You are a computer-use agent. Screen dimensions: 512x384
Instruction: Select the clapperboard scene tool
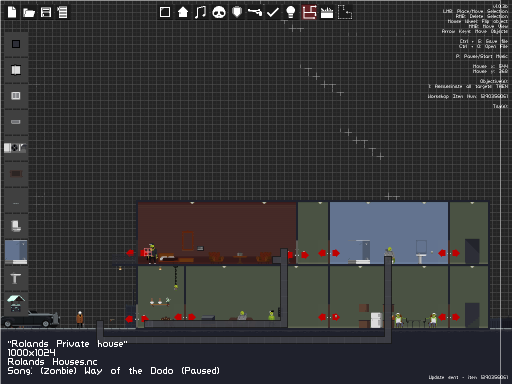pyautogui.click(x=327, y=13)
